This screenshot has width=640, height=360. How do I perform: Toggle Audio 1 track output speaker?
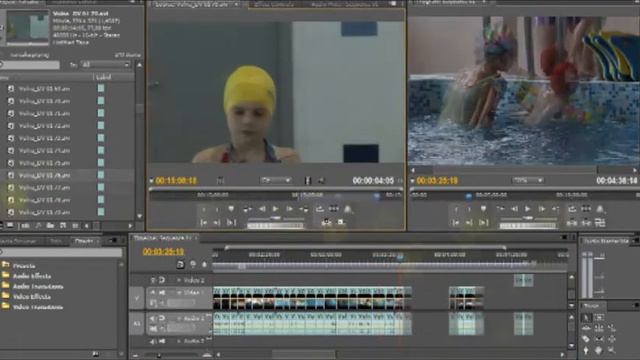click(153, 318)
